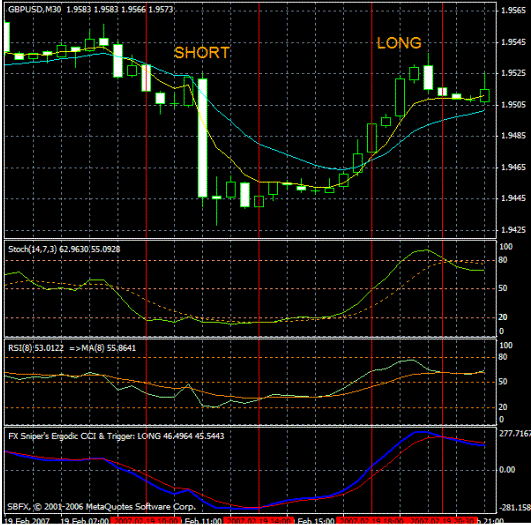Select the tall white candle below SHORT
The image size is (531, 525).
click(x=203, y=138)
